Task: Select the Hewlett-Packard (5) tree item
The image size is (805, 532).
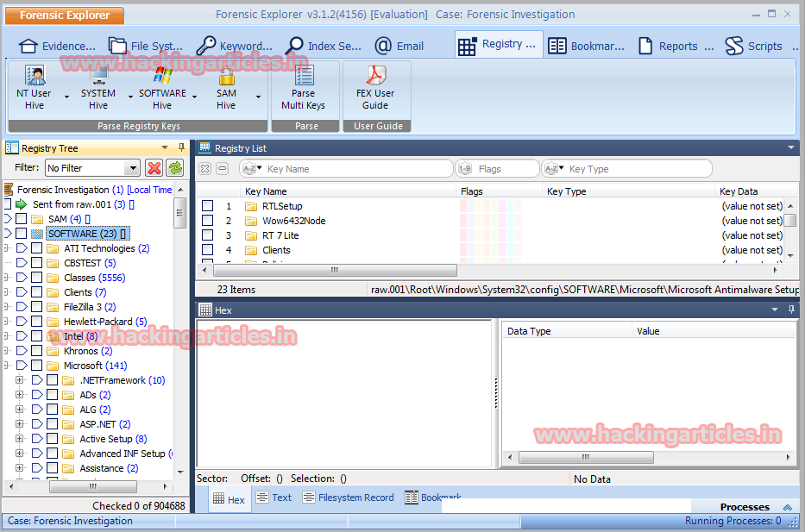Action: pos(104,322)
